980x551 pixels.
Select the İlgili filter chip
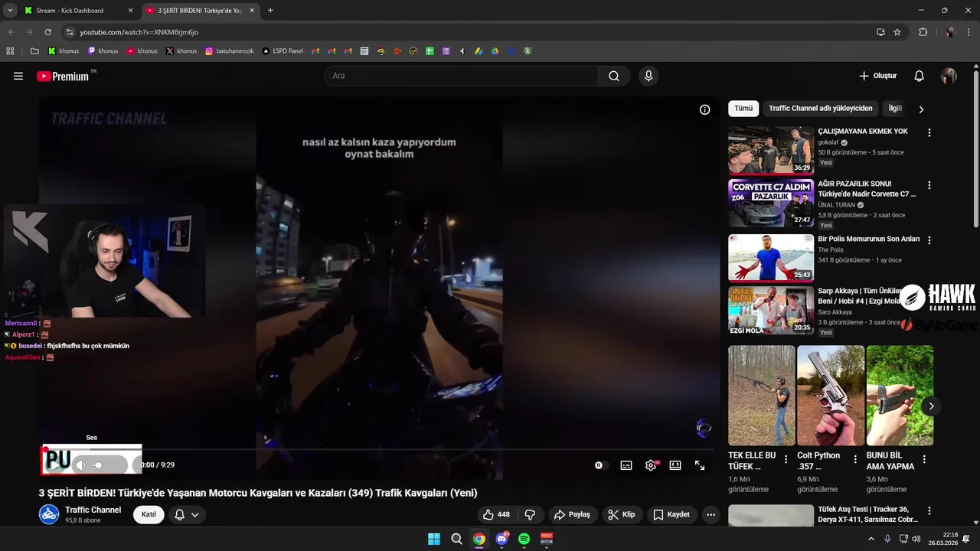[894, 109]
